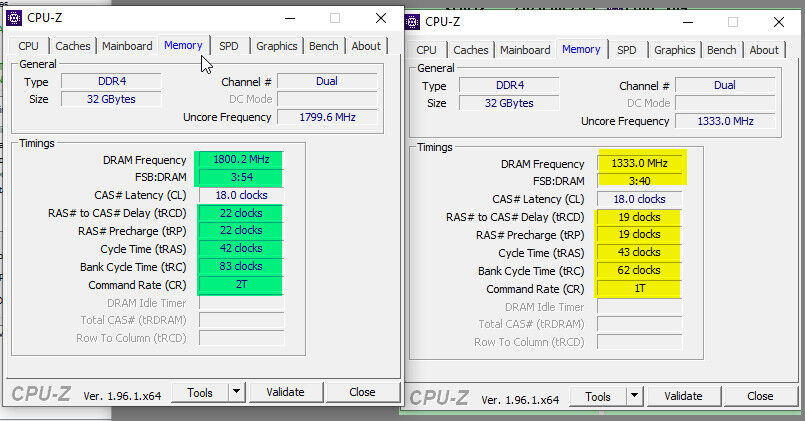Click the 1333.0 MHz DRAM Frequency value
The image size is (805, 421).
[x=639, y=164]
